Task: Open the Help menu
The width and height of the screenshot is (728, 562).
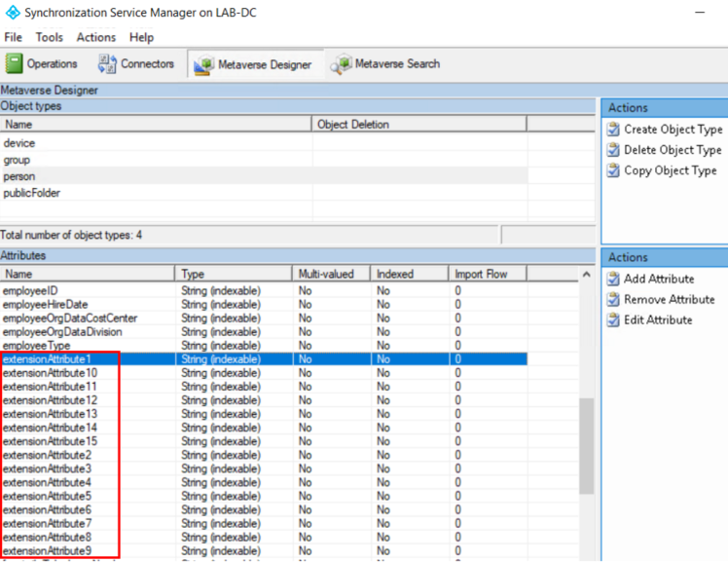Action: (x=141, y=37)
